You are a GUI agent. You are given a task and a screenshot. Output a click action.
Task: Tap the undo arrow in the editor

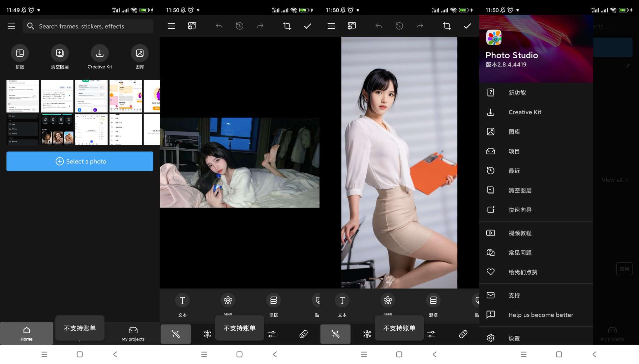(x=219, y=26)
